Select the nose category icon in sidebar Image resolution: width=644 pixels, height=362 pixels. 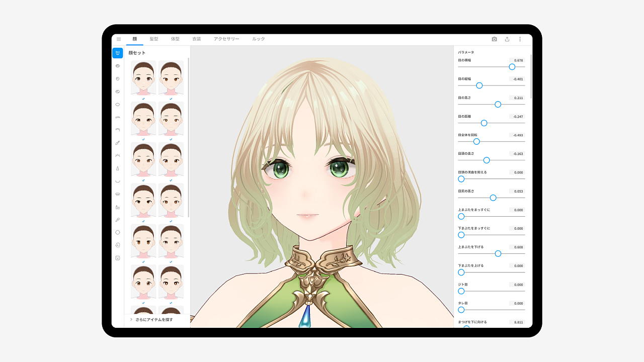[x=117, y=168]
